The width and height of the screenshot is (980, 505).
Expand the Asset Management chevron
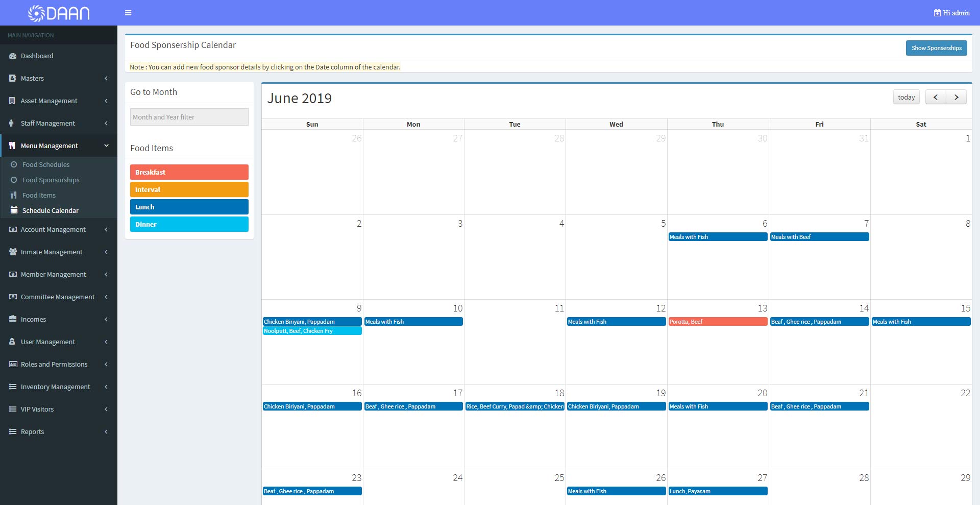click(106, 101)
